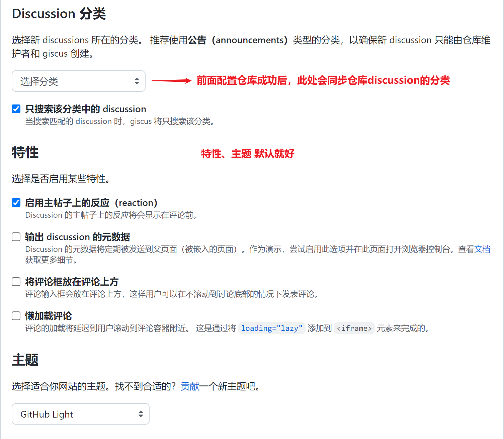The image size is (504, 439).
Task: Click the up-down arrows on the 选择分类 selector
Action: point(137,81)
